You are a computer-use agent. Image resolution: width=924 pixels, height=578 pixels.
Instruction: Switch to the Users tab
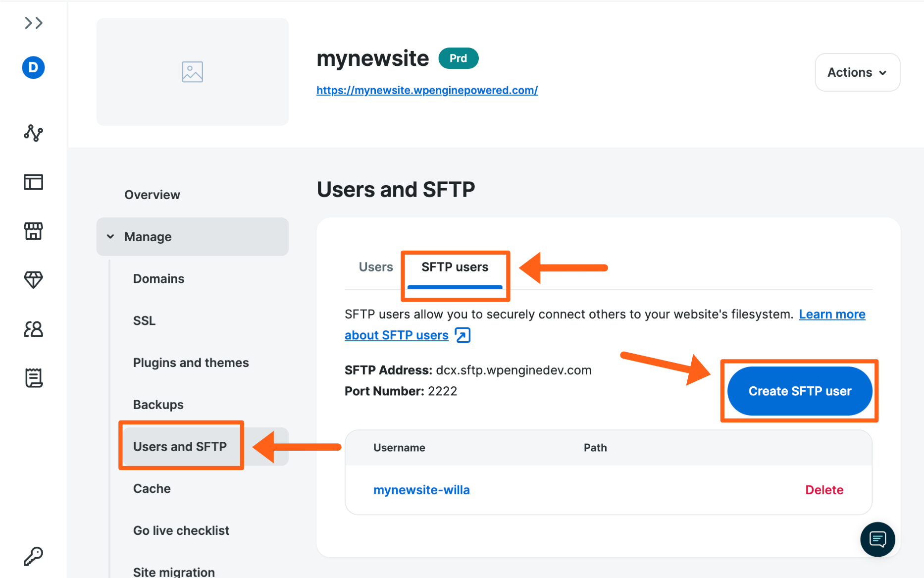point(375,266)
